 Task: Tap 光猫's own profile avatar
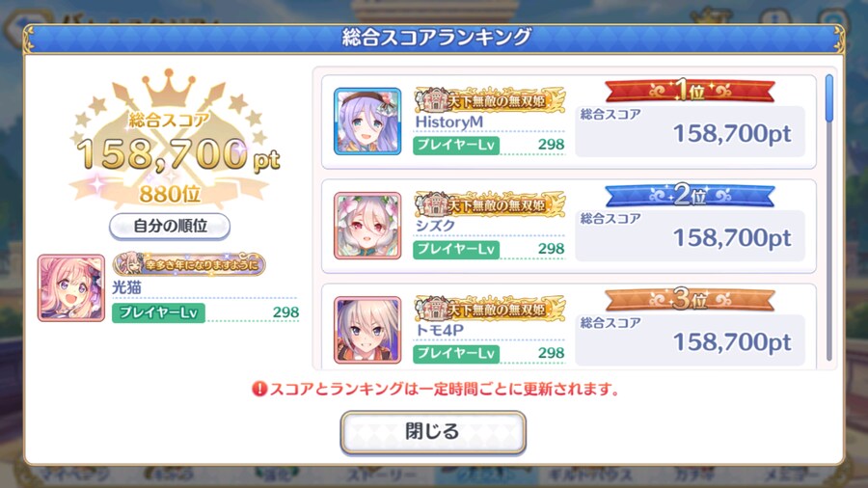pyautogui.click(x=70, y=287)
